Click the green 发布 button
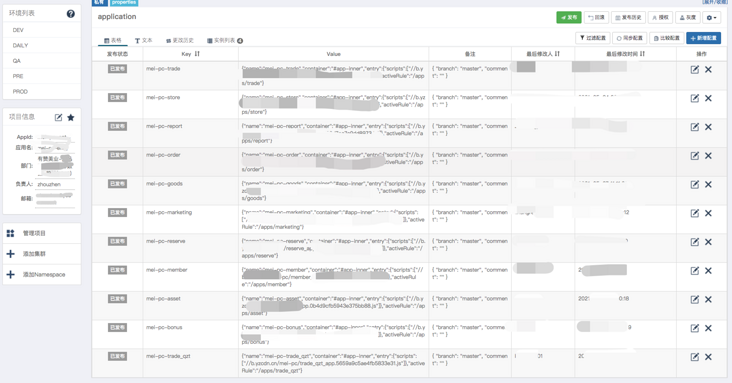This screenshot has width=732, height=383. [x=569, y=18]
